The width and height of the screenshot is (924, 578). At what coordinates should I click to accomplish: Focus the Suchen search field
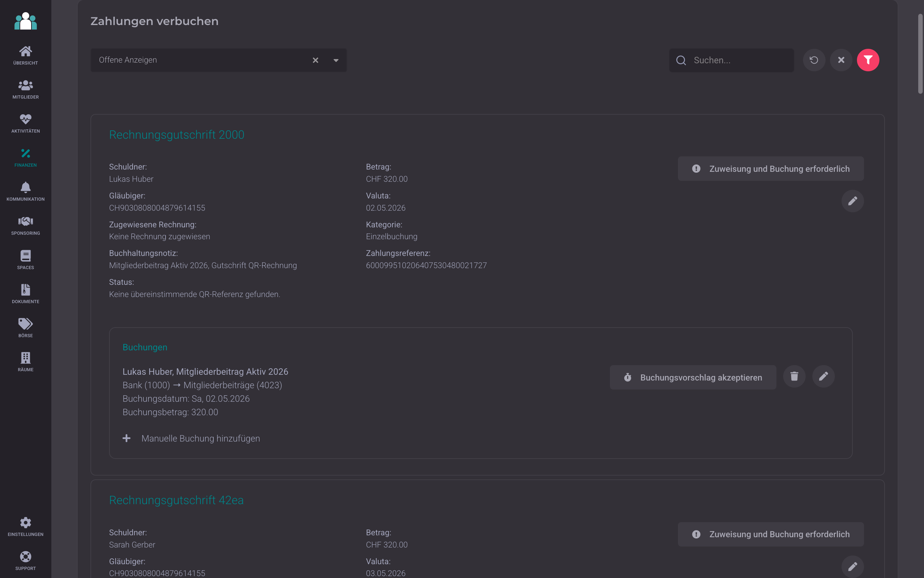click(x=731, y=60)
